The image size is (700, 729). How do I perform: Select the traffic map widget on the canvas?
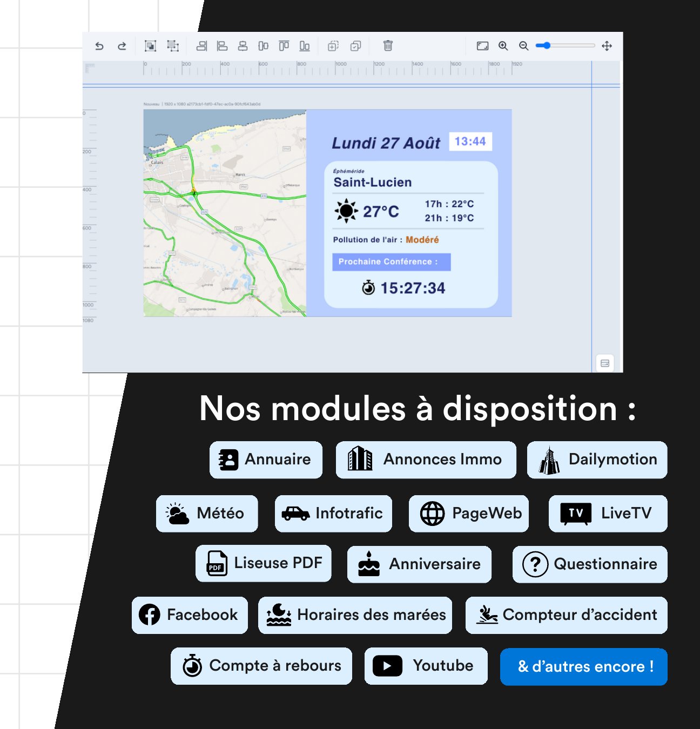pyautogui.click(x=225, y=213)
